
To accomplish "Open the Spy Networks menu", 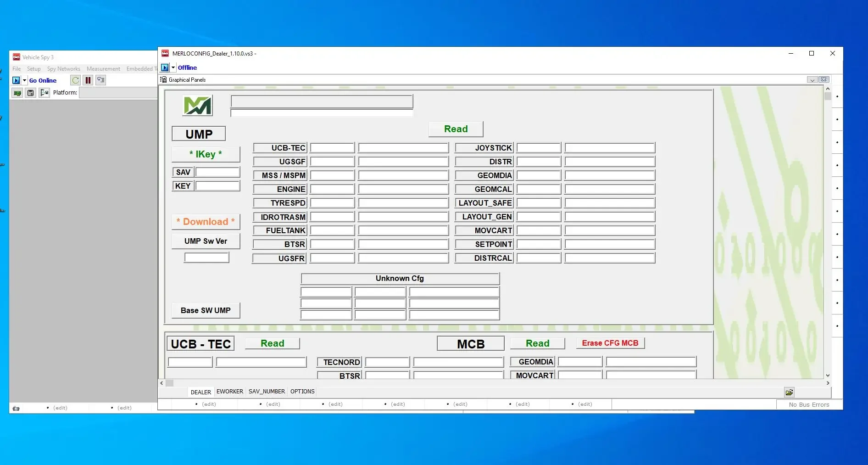I will coord(64,69).
